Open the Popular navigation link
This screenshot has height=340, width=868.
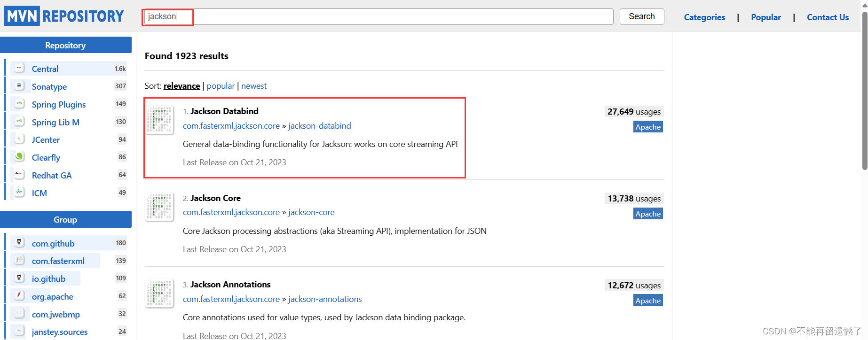766,17
